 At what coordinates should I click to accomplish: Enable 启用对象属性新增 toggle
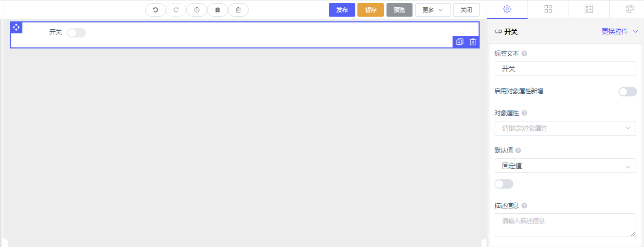tap(627, 92)
